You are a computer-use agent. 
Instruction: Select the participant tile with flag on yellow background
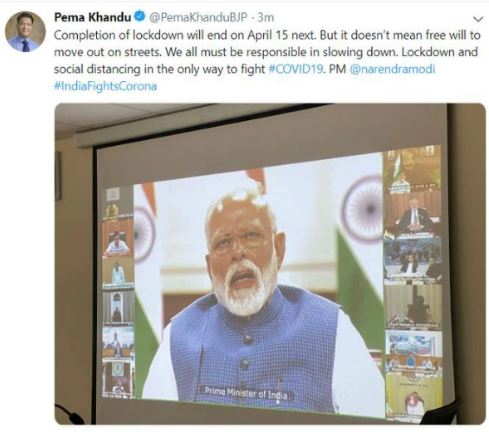tap(412, 170)
